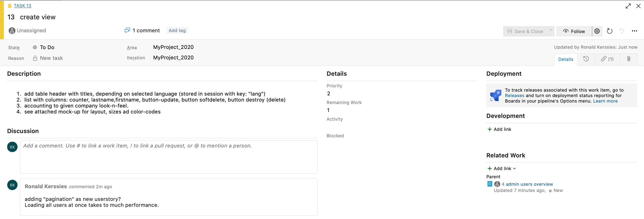Image resolution: width=644 pixels, height=219 pixels.
Task: Edit the Remaining Work value 1
Action: 328,110
